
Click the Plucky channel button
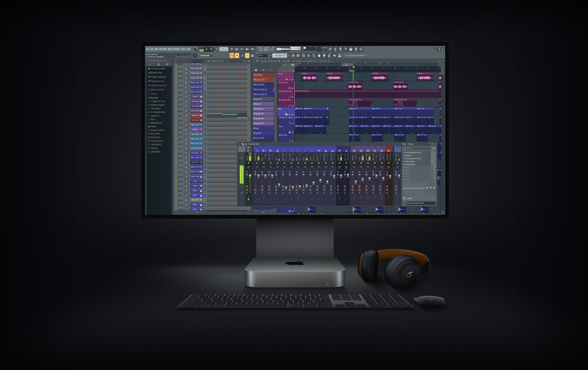[197, 129]
